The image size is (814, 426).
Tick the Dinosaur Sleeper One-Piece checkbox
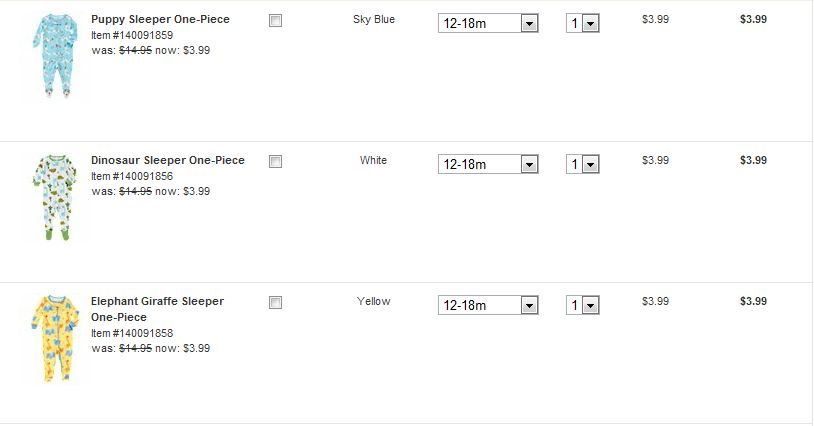pyautogui.click(x=276, y=161)
